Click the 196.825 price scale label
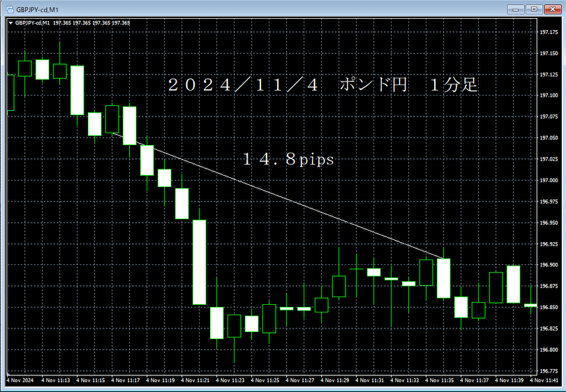This screenshot has height=392, width=566. pos(549,329)
